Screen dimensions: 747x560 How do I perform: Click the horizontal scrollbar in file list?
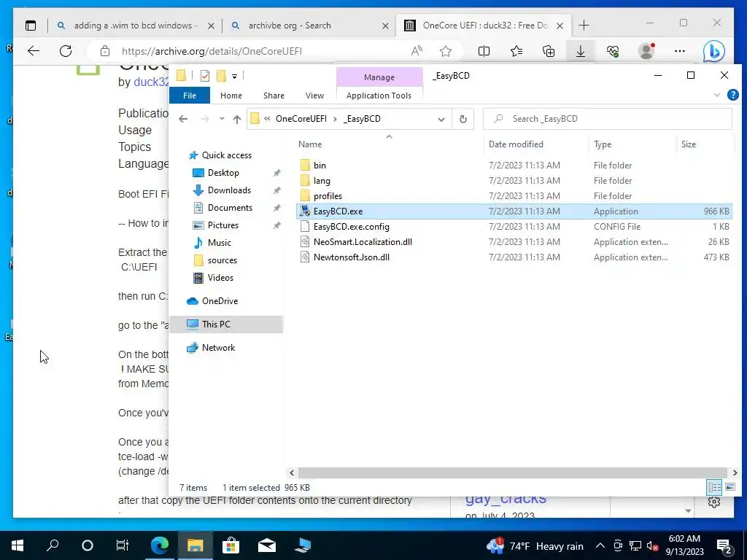click(x=513, y=472)
